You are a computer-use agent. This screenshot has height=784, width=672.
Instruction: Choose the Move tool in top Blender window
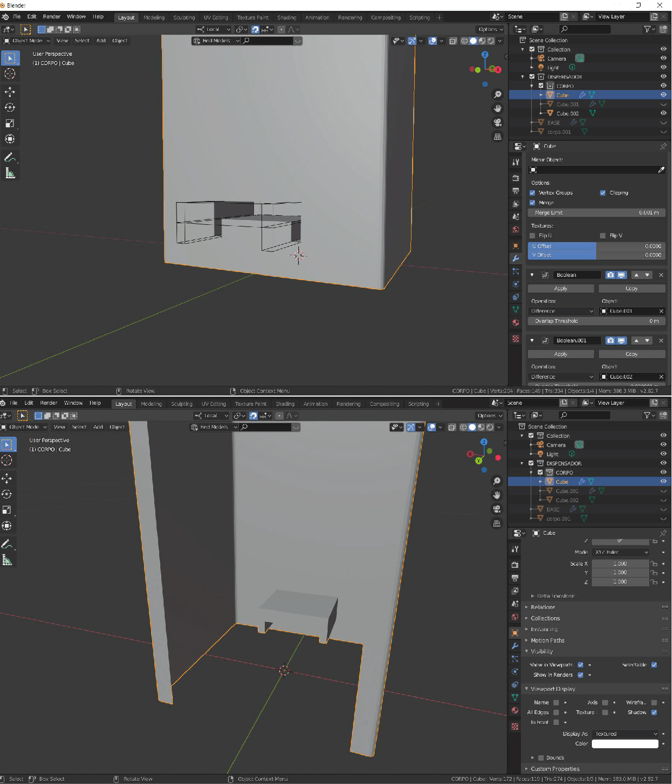[x=10, y=92]
